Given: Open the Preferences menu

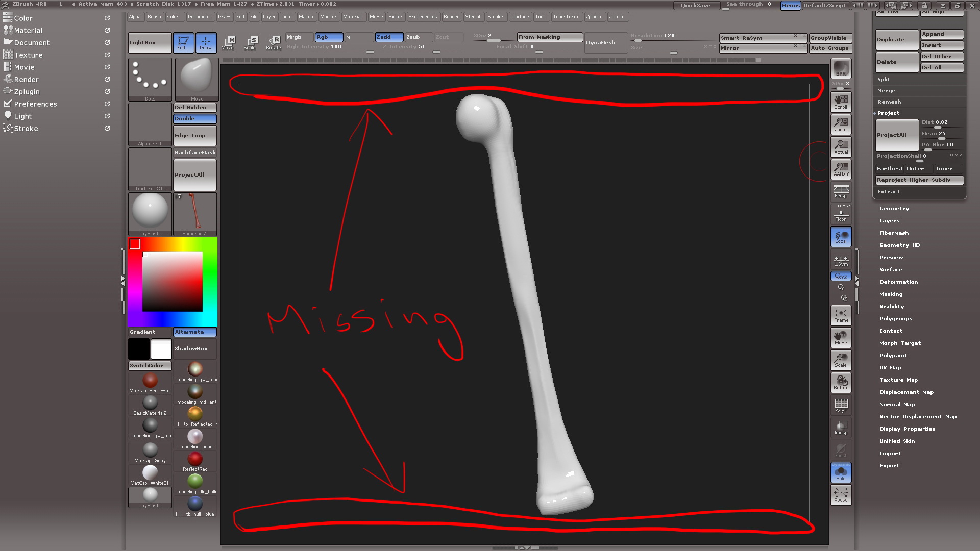Looking at the screenshot, I should pos(423,16).
